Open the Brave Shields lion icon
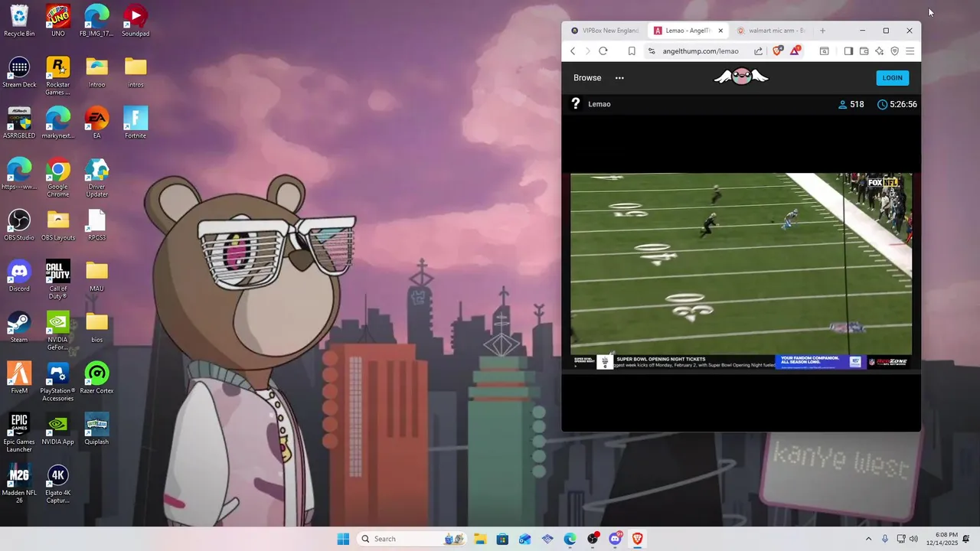The width and height of the screenshot is (980, 551). (x=778, y=51)
